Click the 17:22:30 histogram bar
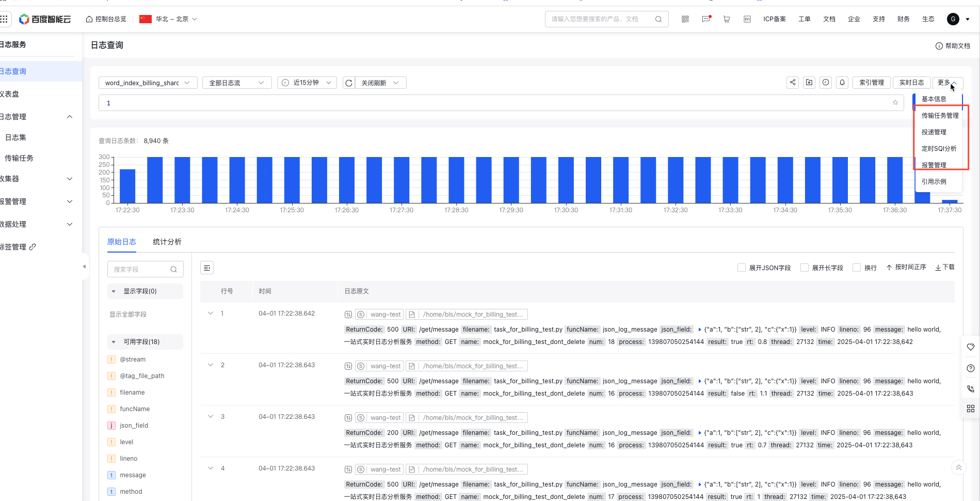The width and height of the screenshot is (980, 501). [127, 186]
